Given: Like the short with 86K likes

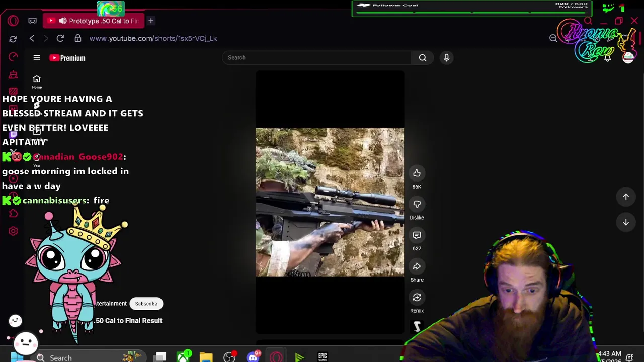Looking at the screenshot, I should 417,173.
